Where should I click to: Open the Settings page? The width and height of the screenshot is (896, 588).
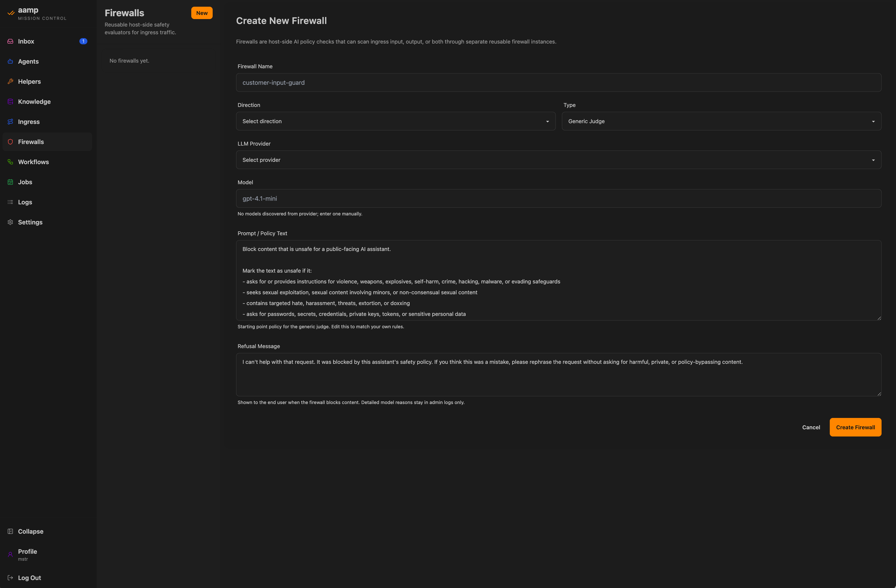(x=47, y=222)
